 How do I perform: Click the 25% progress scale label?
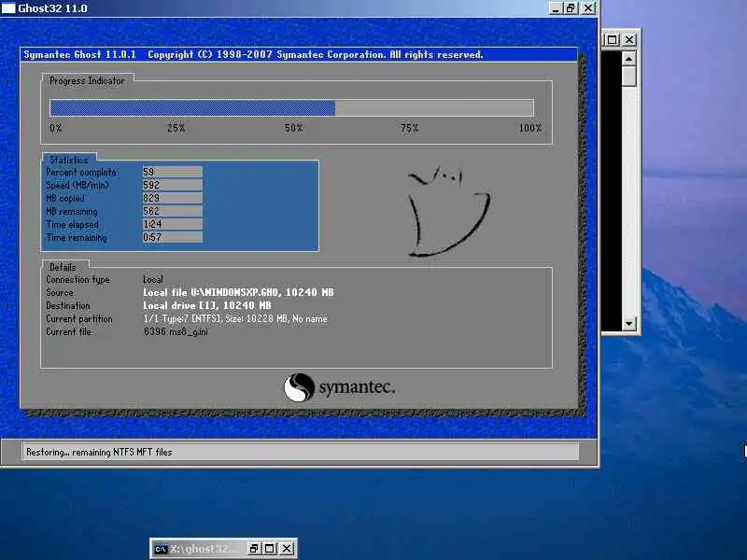(176, 128)
